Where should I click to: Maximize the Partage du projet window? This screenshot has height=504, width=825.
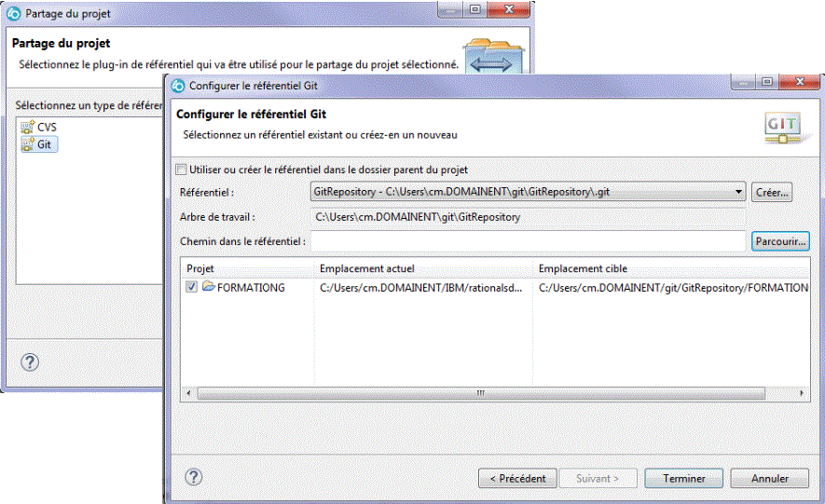[x=475, y=9]
